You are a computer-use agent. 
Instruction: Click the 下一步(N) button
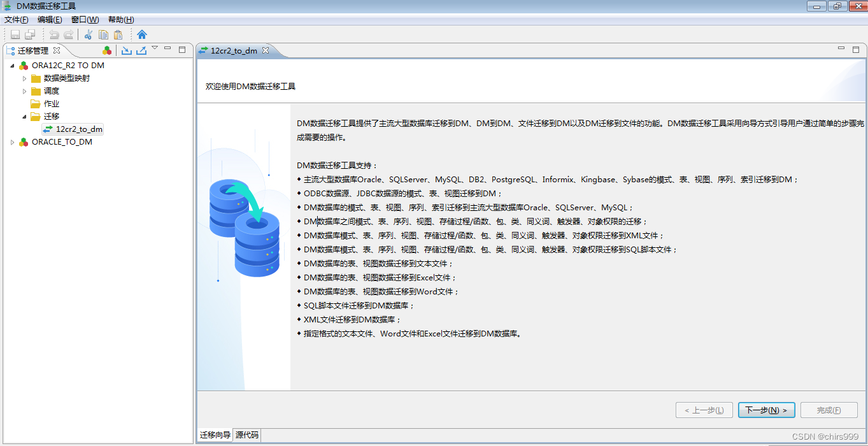tap(766, 410)
